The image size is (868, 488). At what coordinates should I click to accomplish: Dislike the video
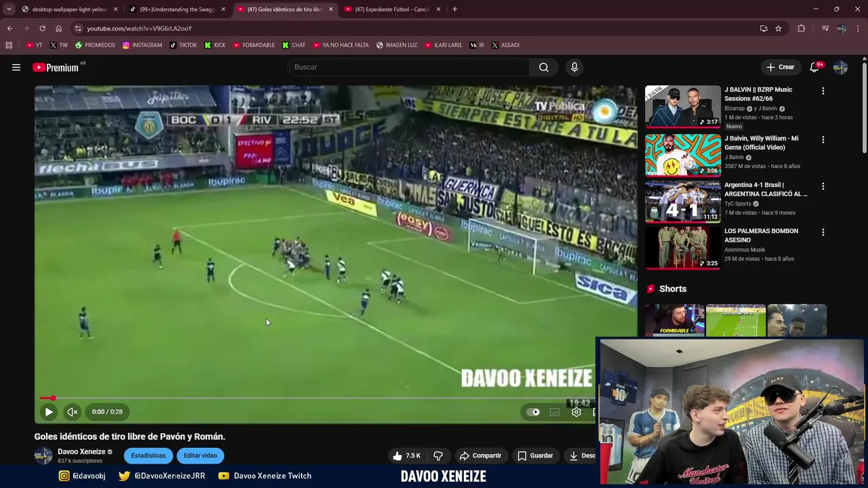tap(438, 455)
